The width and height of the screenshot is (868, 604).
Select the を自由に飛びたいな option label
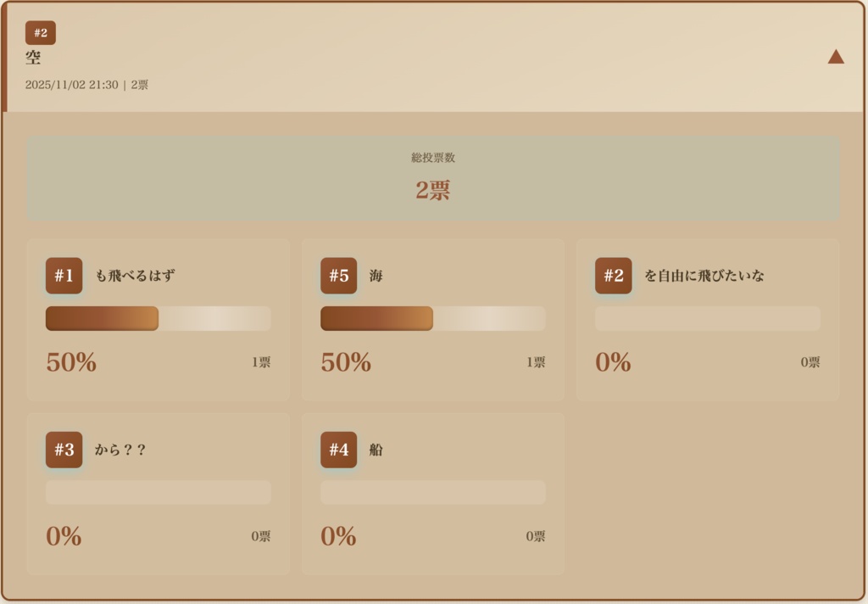click(704, 276)
